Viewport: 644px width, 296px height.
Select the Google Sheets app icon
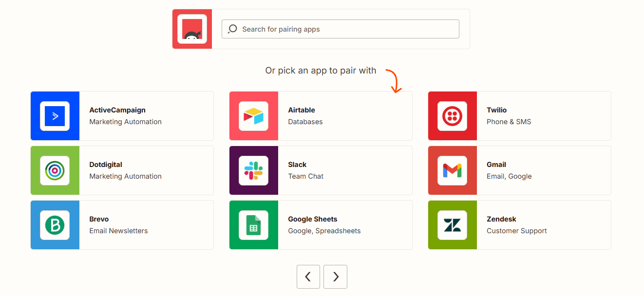254,225
